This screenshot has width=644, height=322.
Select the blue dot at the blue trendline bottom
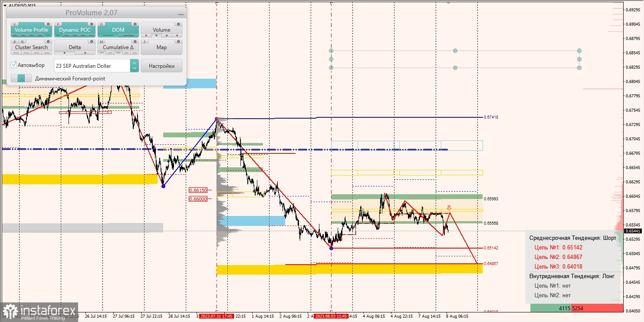coord(163,186)
